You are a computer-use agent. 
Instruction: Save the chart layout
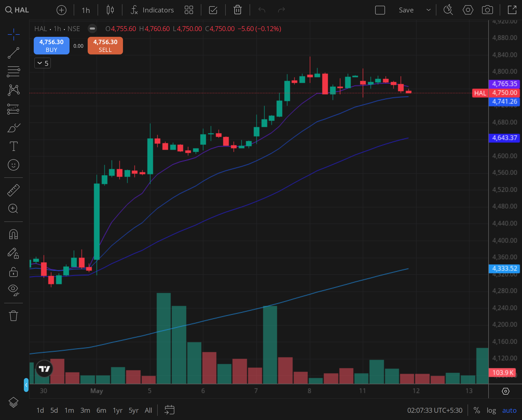[x=406, y=10]
